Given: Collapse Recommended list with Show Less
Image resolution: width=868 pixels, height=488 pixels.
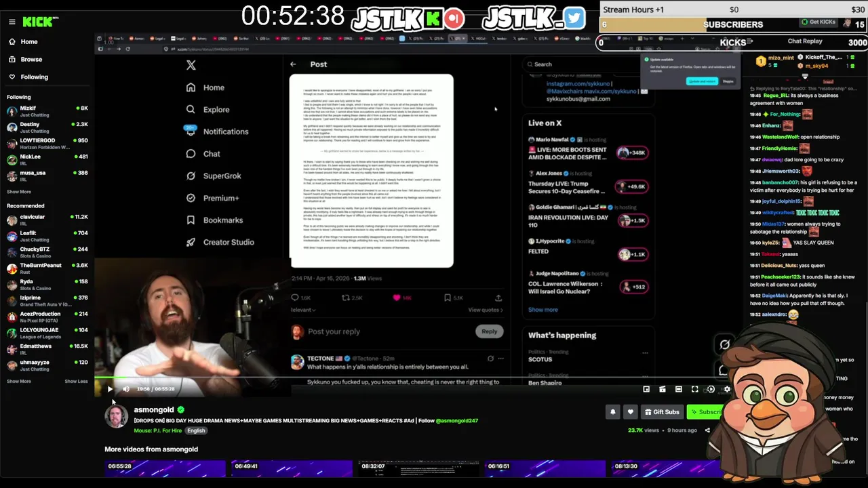Looking at the screenshot, I should (76, 382).
